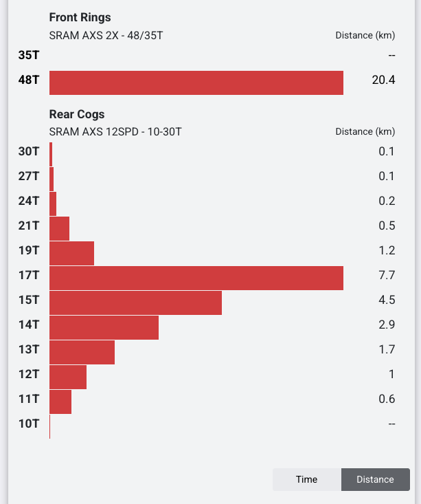Click the 24T cog label
The image size is (421, 504).
[x=29, y=201]
